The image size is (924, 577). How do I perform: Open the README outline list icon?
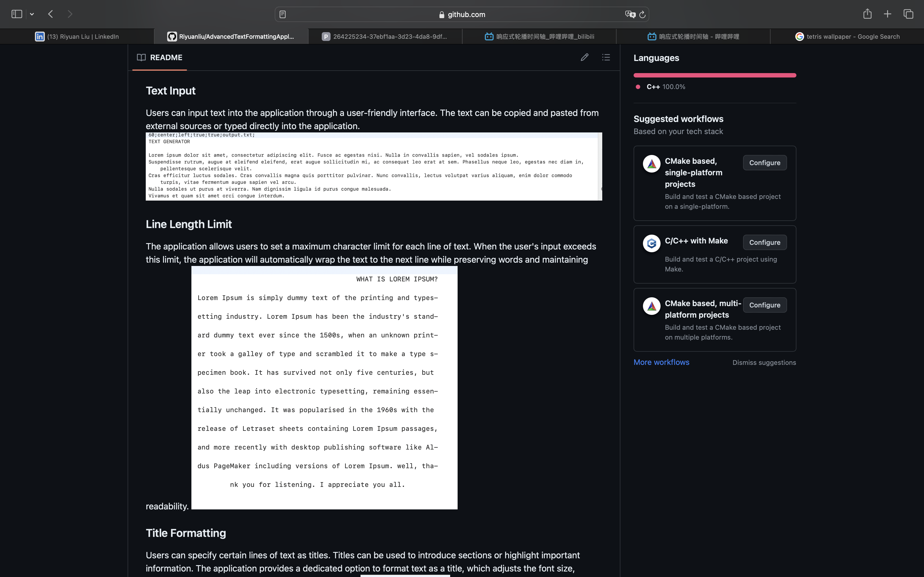point(606,57)
